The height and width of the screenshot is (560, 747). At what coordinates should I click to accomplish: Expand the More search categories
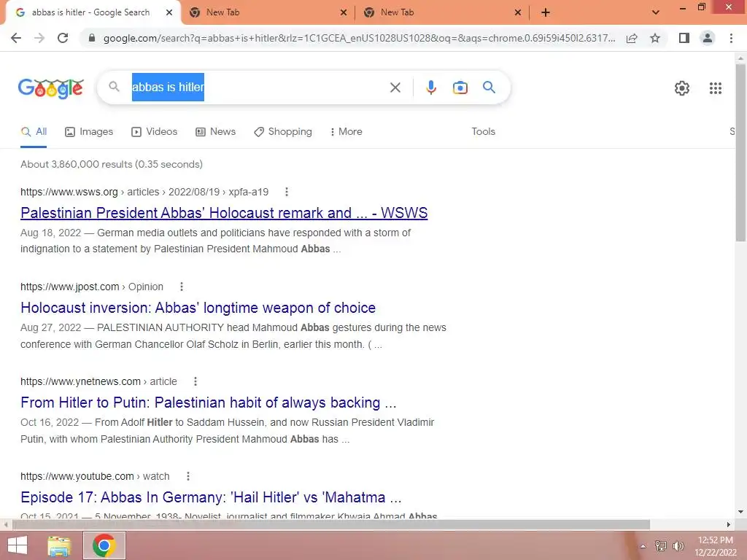point(347,132)
